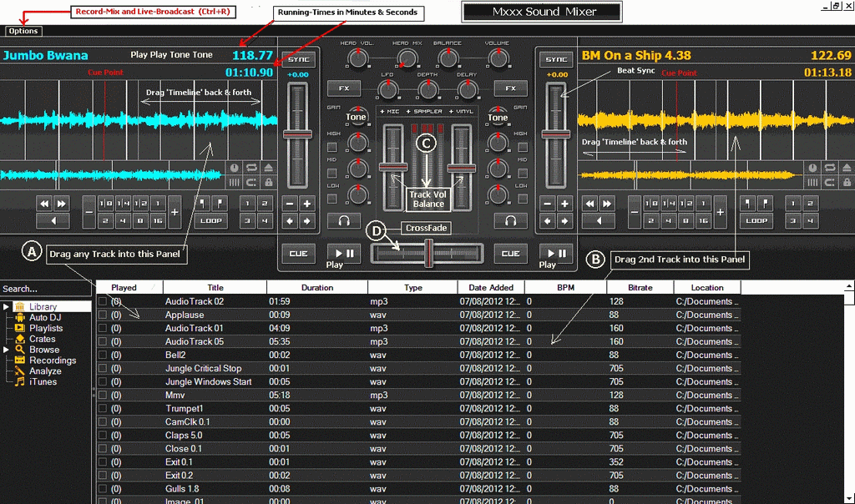855x504 pixels.
Task: Toggle right deck repeat arrows icon
Action: [830, 168]
